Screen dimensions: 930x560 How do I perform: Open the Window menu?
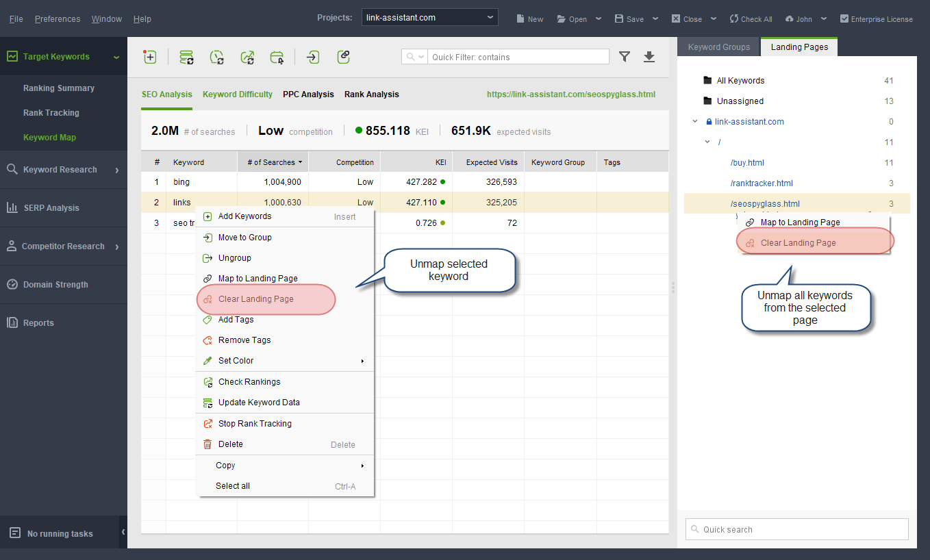click(107, 19)
